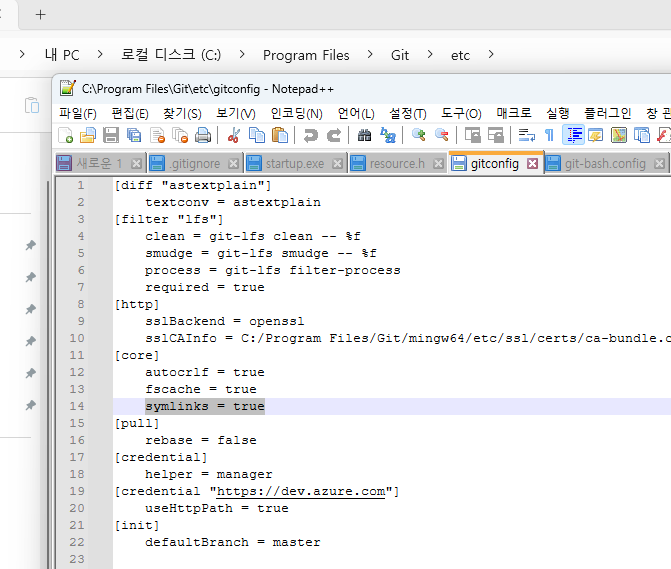This screenshot has height=569, width=671.
Task: Click the Zoom In magnifier icon
Action: click(419, 136)
